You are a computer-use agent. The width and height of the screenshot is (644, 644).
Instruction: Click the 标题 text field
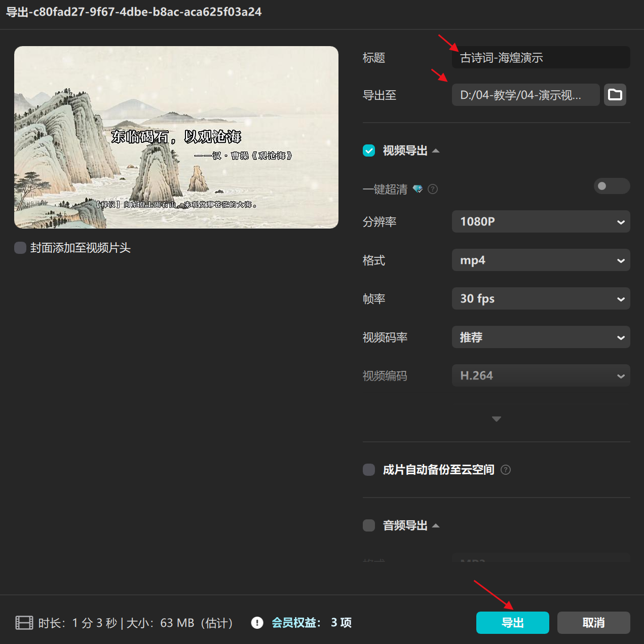click(x=541, y=58)
